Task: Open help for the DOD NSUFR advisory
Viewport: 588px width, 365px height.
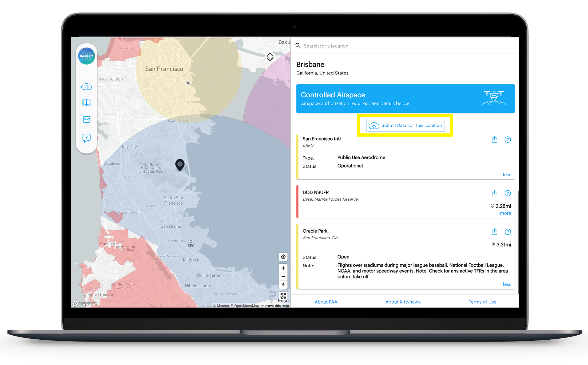Action: [x=508, y=193]
